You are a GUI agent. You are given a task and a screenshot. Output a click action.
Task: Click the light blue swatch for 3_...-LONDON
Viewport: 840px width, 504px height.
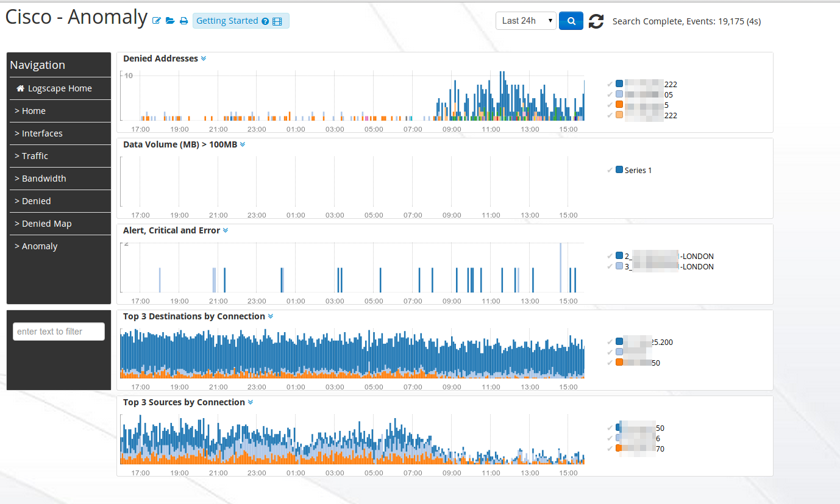(619, 266)
